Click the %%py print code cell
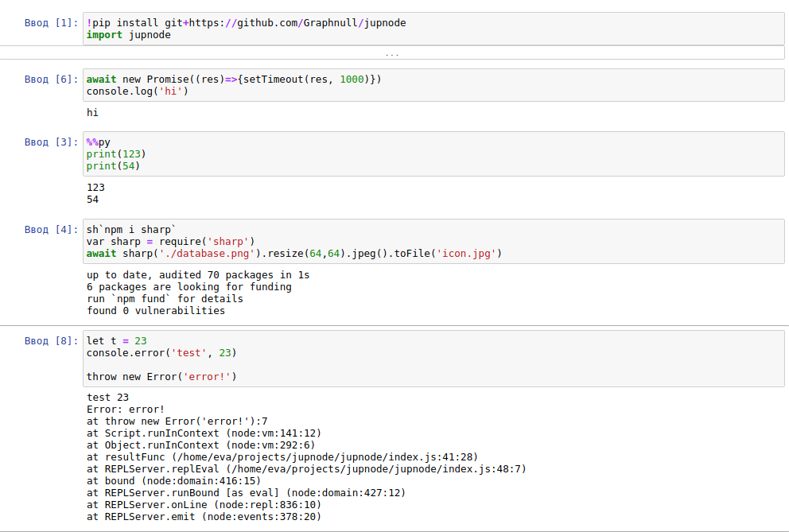This screenshot has width=789, height=532. tap(433, 154)
